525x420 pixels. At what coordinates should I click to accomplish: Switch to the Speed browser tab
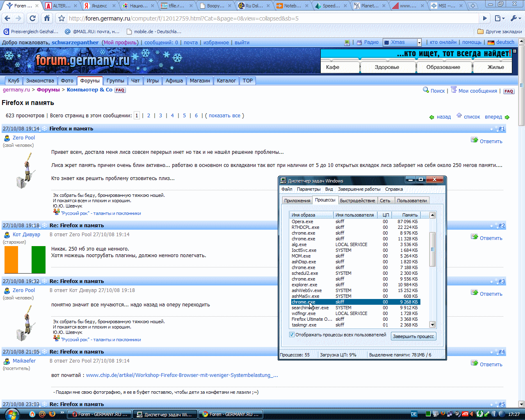click(331, 6)
